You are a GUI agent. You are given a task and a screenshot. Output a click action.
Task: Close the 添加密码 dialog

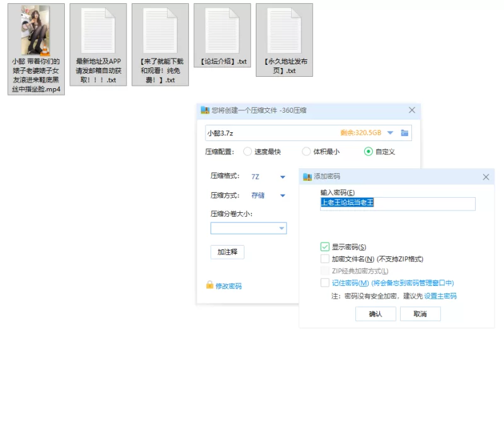pos(486,177)
